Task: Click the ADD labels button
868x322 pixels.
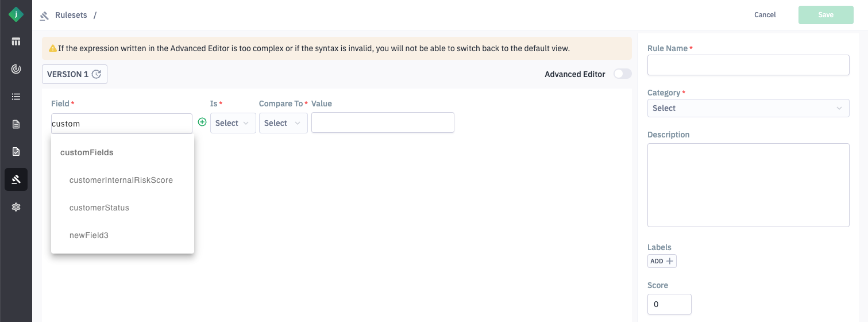Action: [662, 261]
